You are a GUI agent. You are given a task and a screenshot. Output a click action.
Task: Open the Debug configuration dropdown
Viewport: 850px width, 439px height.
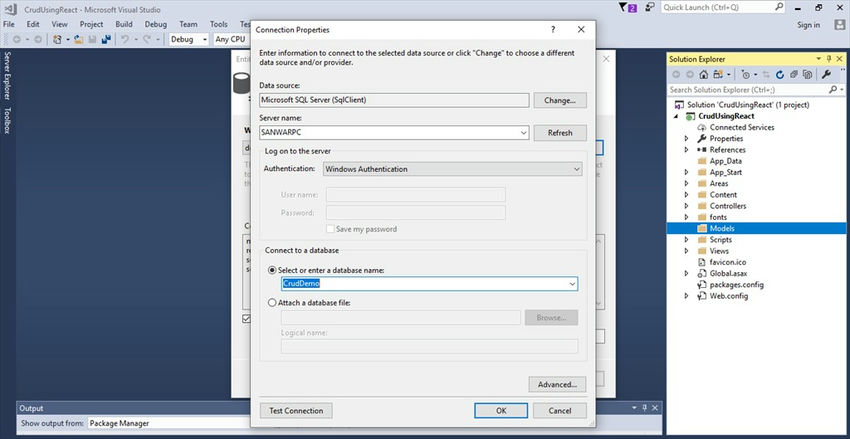[x=189, y=39]
